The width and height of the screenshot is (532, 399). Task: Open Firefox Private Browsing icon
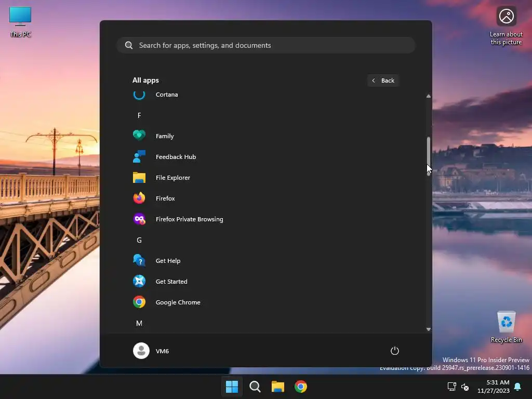139,219
